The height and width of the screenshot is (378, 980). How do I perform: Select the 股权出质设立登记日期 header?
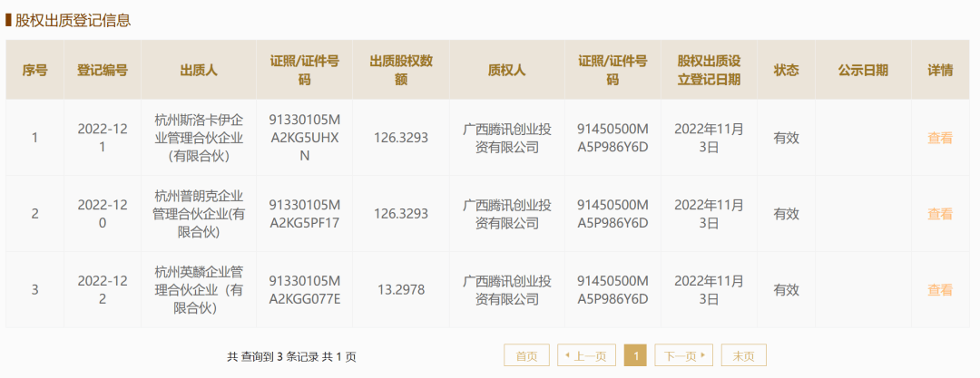(709, 70)
